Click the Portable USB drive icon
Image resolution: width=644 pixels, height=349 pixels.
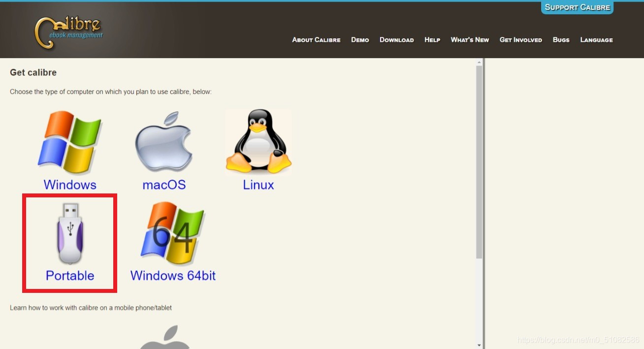[70, 234]
